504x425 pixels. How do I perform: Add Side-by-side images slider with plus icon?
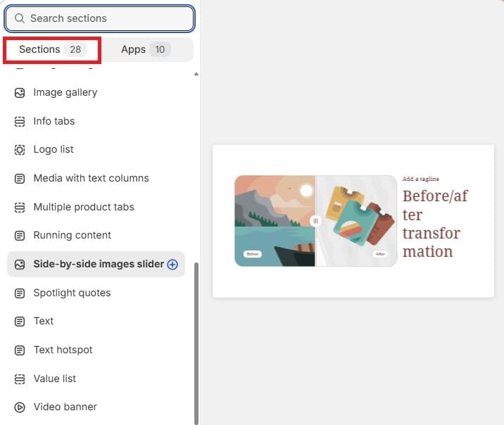coord(172,265)
